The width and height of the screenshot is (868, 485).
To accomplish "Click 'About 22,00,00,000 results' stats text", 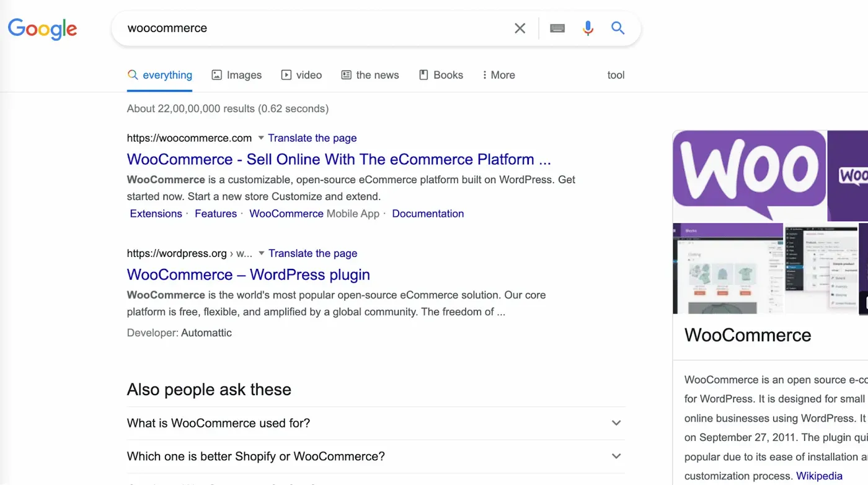I will click(x=228, y=108).
